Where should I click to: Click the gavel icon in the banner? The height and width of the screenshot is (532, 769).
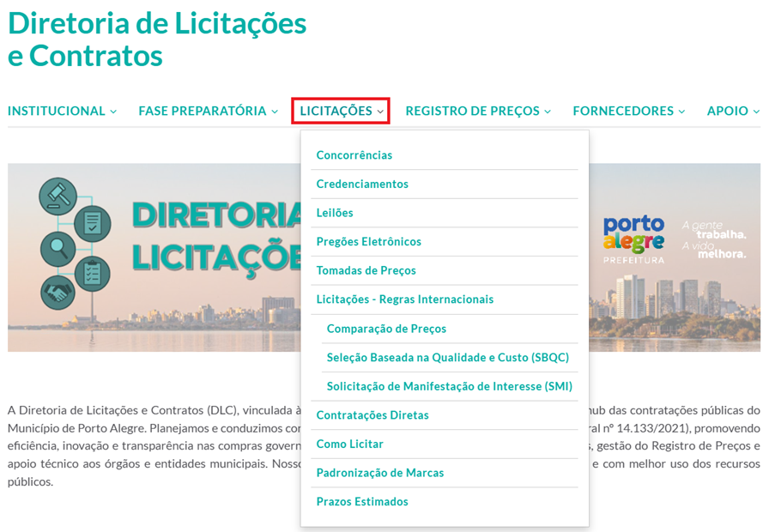click(58, 195)
